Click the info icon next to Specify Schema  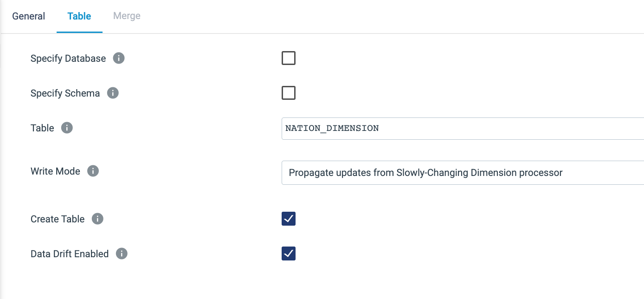113,93
